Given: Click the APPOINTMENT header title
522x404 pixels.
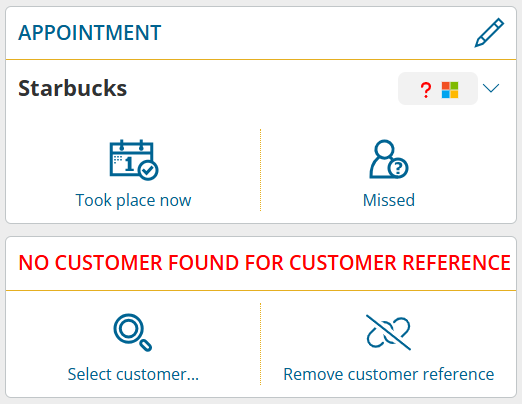Looking at the screenshot, I should pos(90,33).
